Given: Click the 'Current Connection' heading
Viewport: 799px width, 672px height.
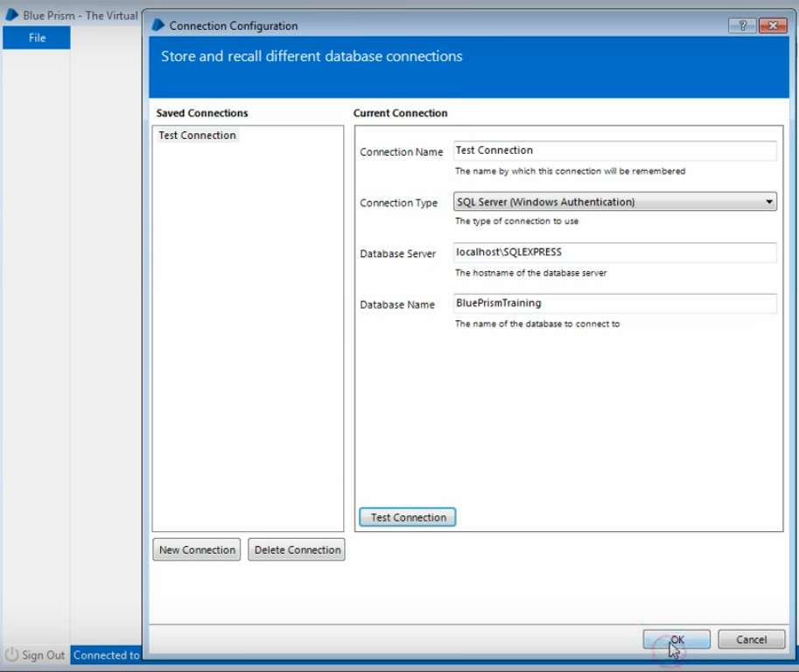Looking at the screenshot, I should pyautogui.click(x=400, y=113).
